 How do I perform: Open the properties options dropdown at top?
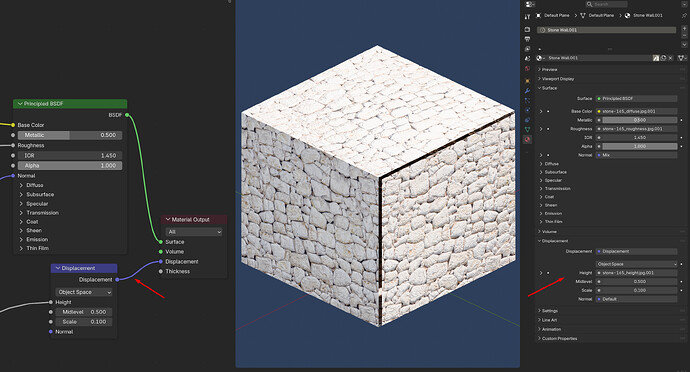coord(684,4)
